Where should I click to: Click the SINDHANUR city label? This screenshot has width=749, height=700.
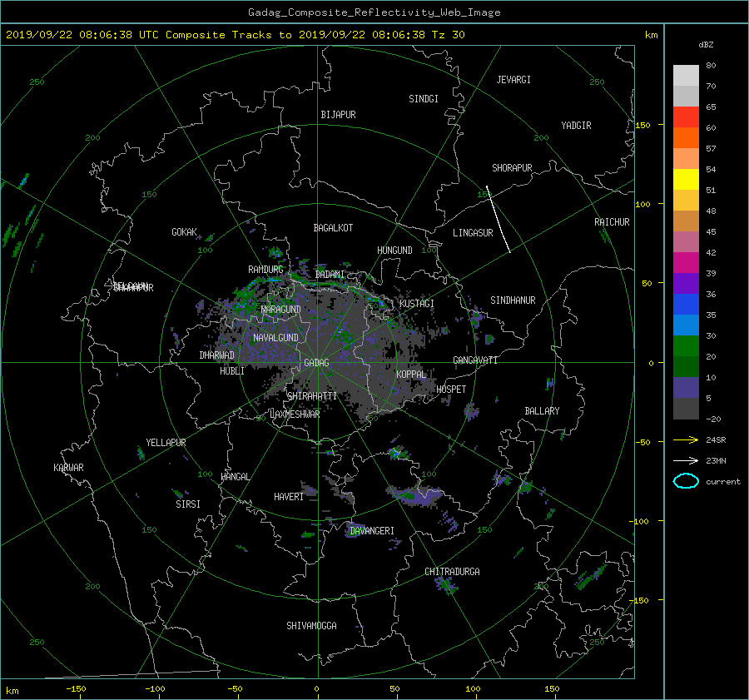[x=513, y=300]
